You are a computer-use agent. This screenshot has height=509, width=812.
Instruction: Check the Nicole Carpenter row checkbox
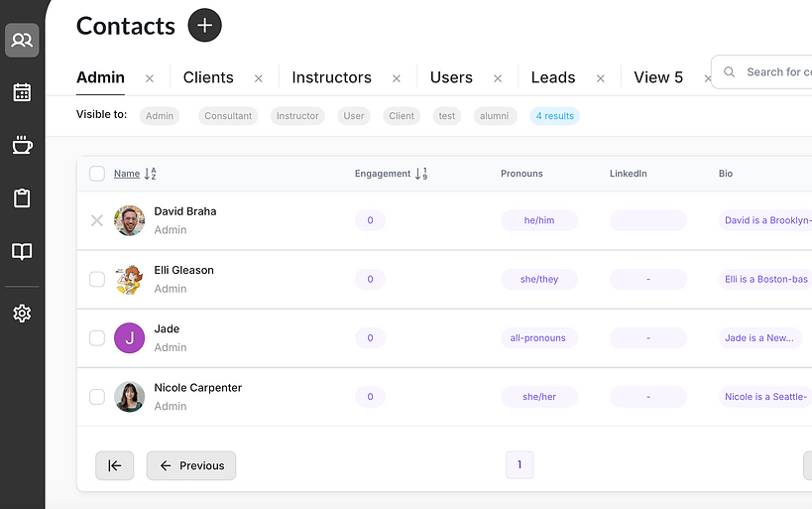[x=97, y=397]
